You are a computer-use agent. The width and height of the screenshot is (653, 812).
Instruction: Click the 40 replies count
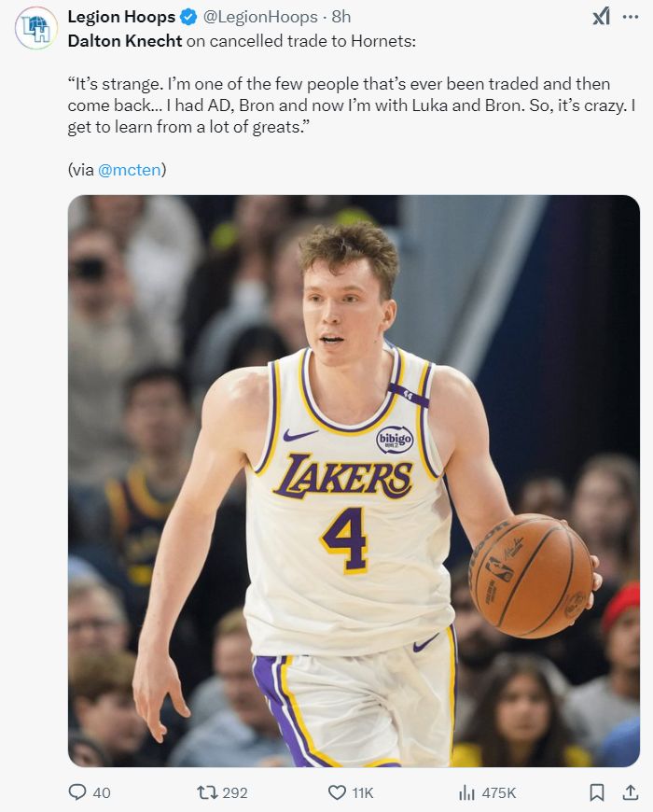point(102,792)
